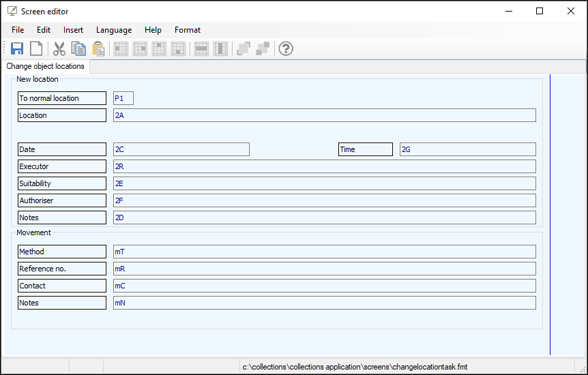Click the first grid layout toolbar icon
The height and width of the screenshot is (375, 588).
(121, 49)
